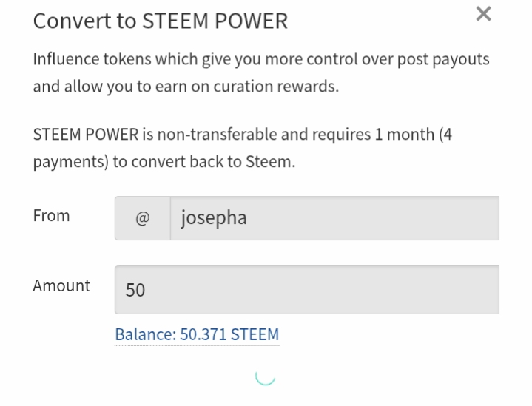Viewport: 532px width, 406px height.
Task: Click the @ prefix icon
Action: tap(143, 218)
